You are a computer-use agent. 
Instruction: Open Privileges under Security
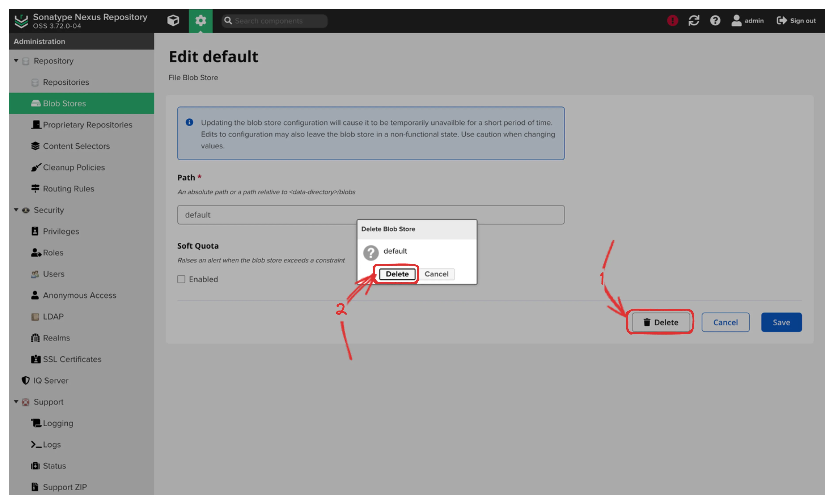point(61,231)
